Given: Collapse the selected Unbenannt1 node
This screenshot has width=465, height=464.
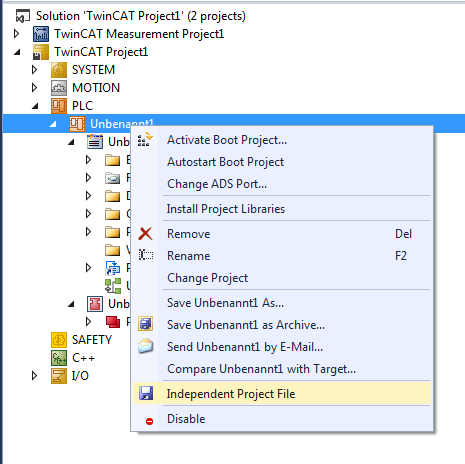Looking at the screenshot, I should tap(53, 124).
